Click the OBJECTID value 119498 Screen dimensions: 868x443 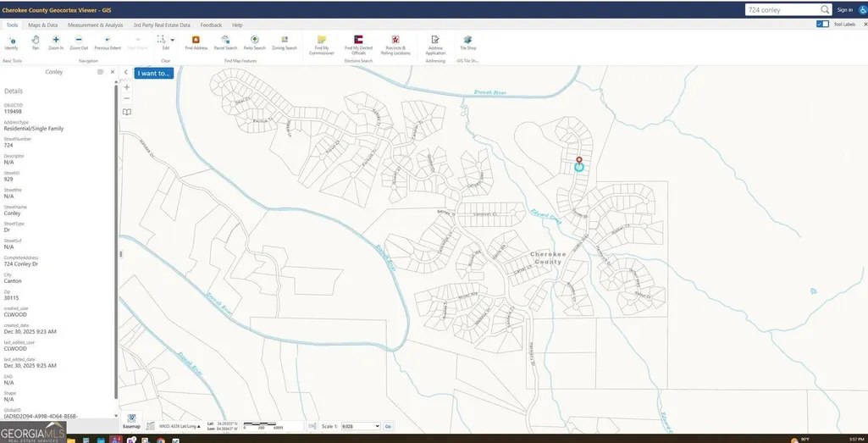[x=13, y=111]
